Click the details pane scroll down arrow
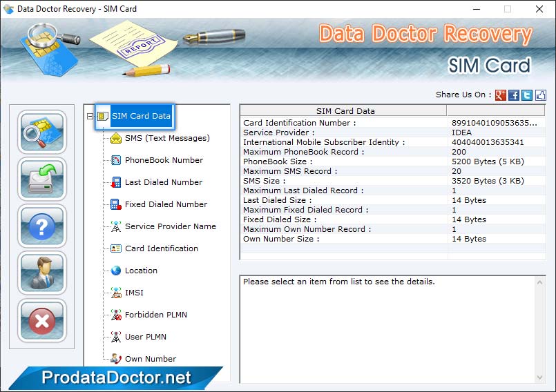556x392 pixels. click(x=539, y=378)
